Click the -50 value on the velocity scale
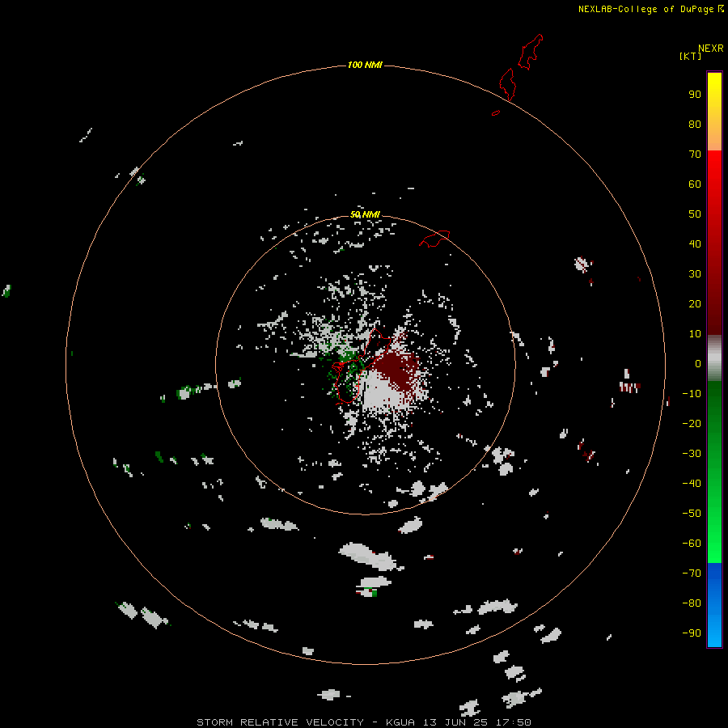 692,514
